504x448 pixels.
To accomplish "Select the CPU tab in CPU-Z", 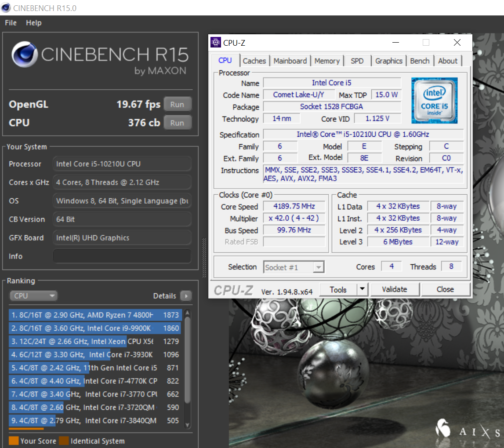I will coord(225,61).
